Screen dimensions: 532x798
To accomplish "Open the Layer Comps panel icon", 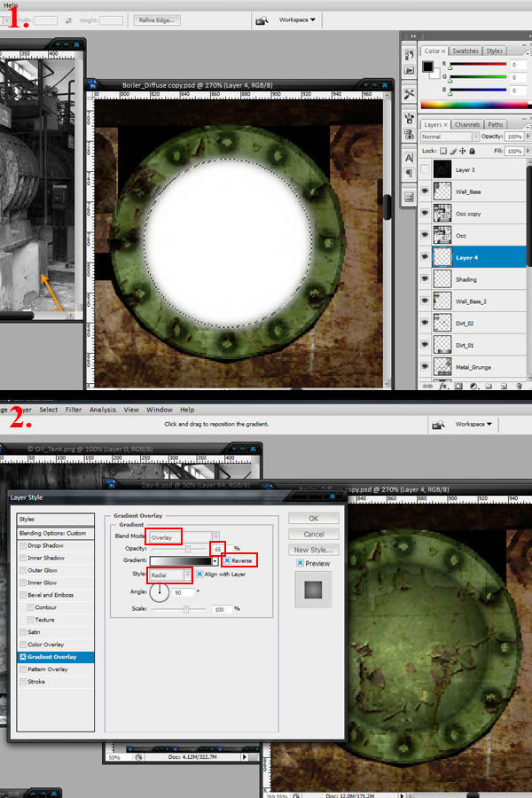I will [x=409, y=198].
